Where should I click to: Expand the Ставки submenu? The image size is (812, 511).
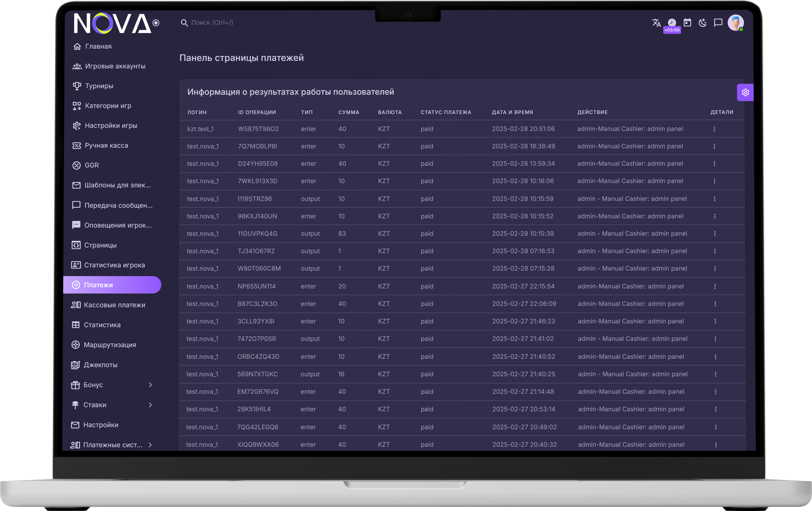[150, 405]
